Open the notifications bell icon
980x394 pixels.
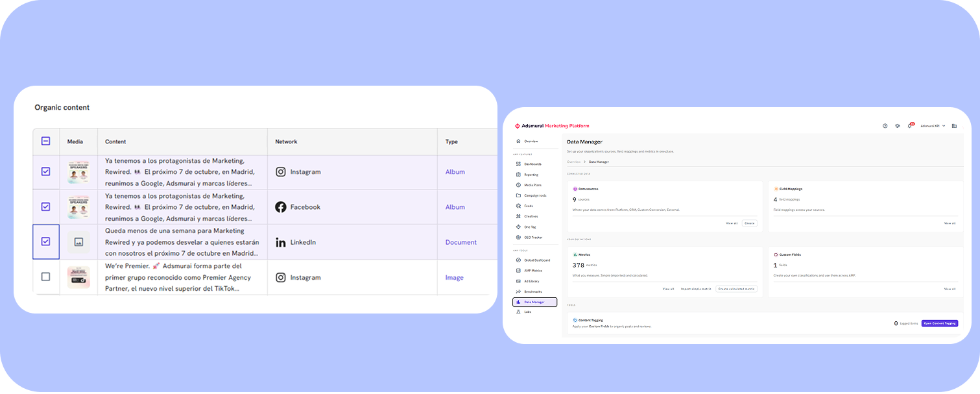(910, 126)
